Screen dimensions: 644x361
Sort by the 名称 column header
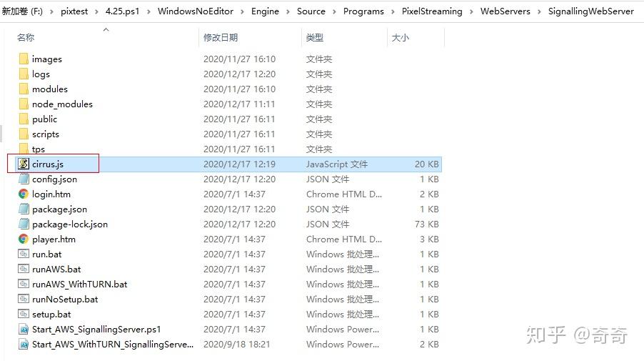26,37
